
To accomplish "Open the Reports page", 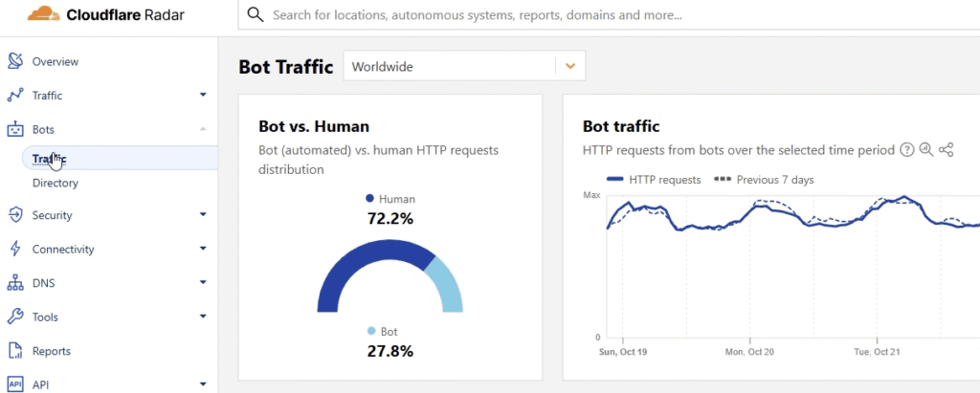I will 52,351.
